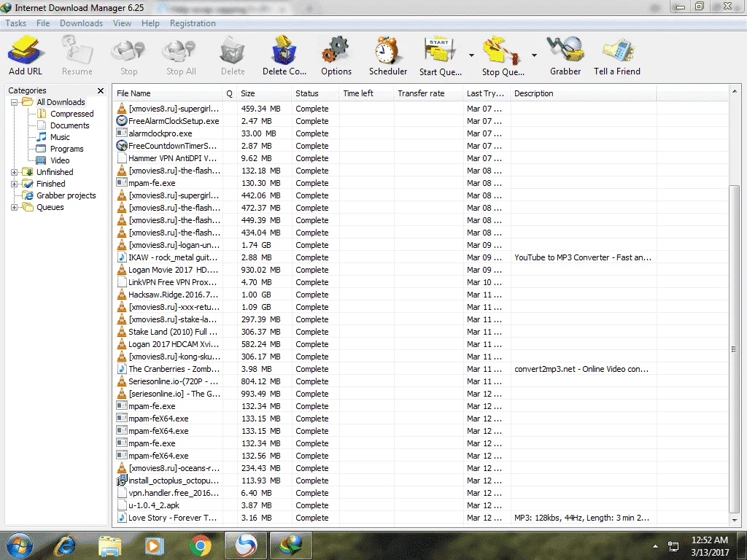Open the Windows Start button
747x560 pixels.
[19, 545]
